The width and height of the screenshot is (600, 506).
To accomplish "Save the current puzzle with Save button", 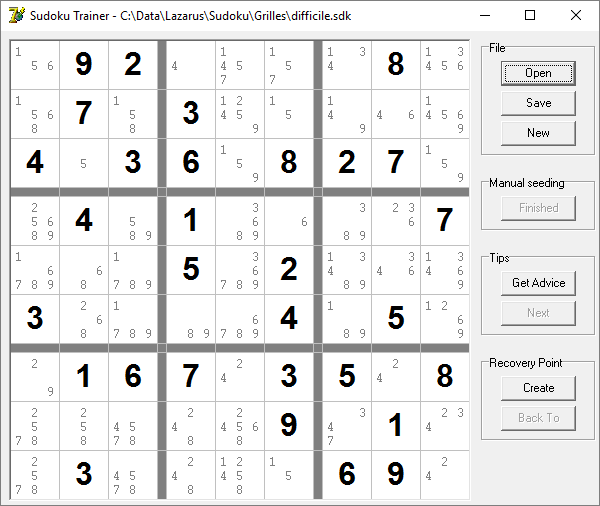I will (x=538, y=103).
